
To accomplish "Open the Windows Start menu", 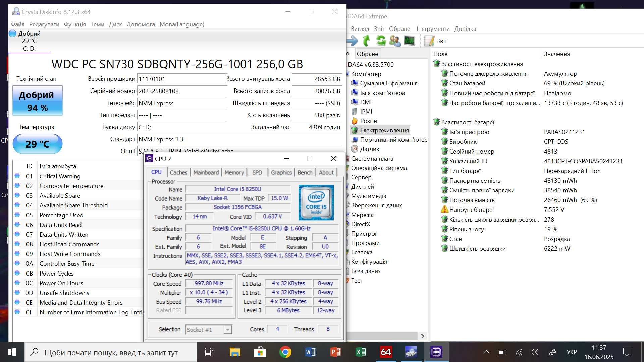I will pyautogui.click(x=12, y=352).
